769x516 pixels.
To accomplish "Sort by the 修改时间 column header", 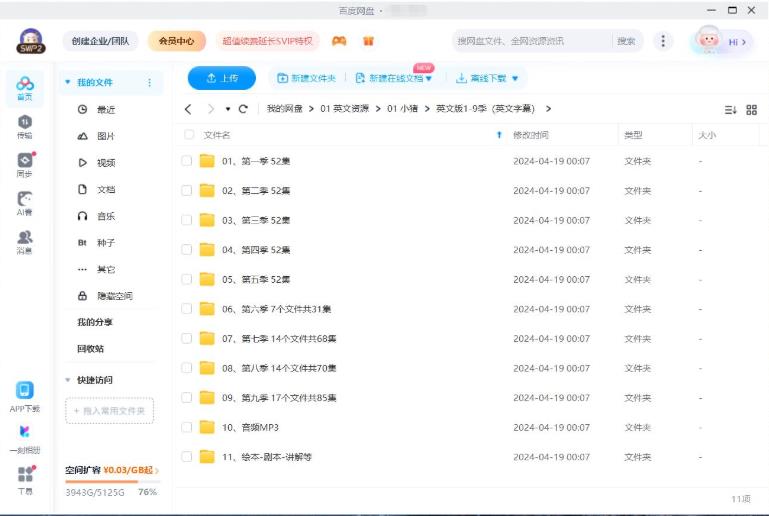I will click(x=531, y=135).
